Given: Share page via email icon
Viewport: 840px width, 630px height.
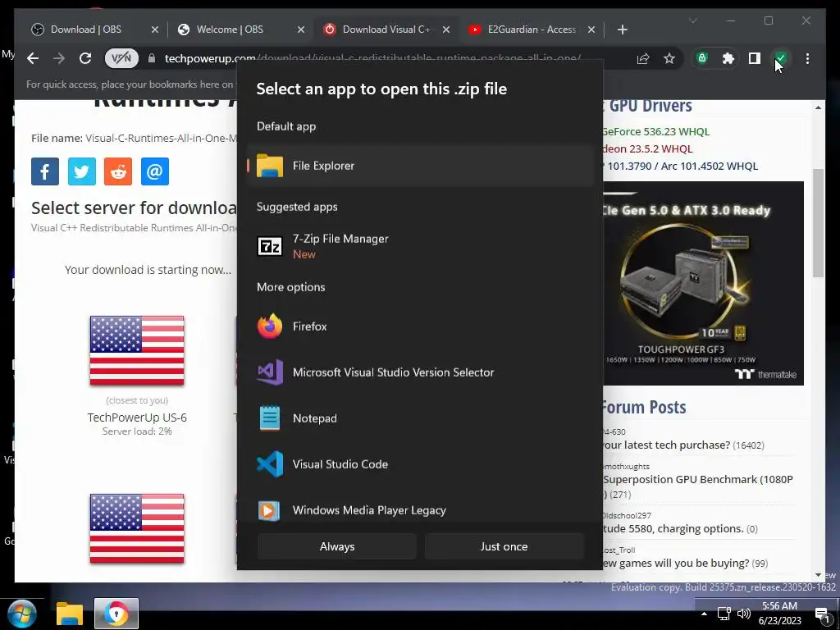Looking at the screenshot, I should tap(155, 171).
